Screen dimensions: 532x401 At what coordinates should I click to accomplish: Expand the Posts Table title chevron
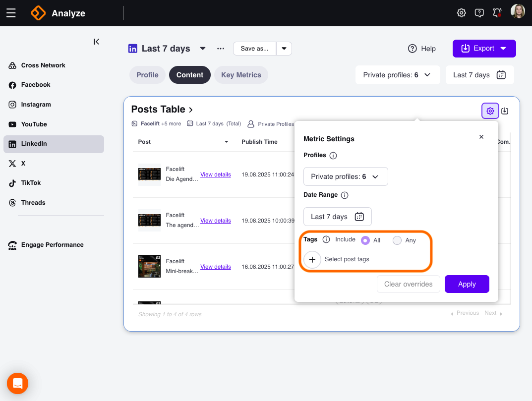(x=191, y=110)
